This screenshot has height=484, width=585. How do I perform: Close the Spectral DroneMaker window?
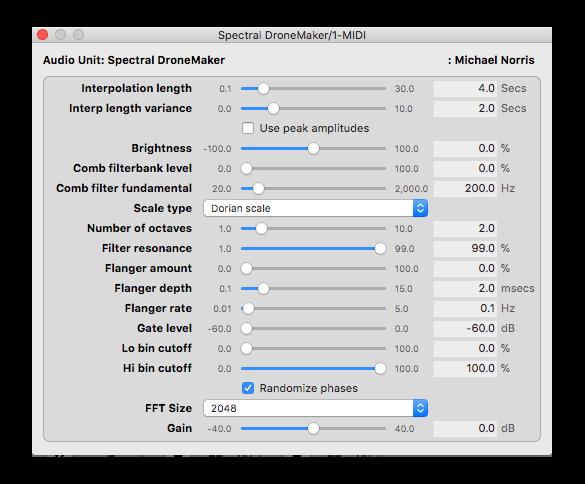click(x=43, y=35)
